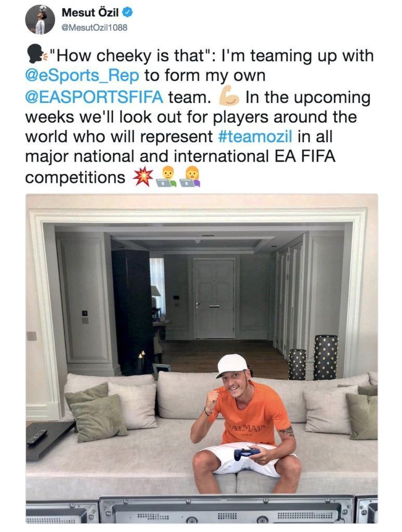Screen dimensions: 402x532
Task: Click the remote control on the side table
Action: [37, 436]
